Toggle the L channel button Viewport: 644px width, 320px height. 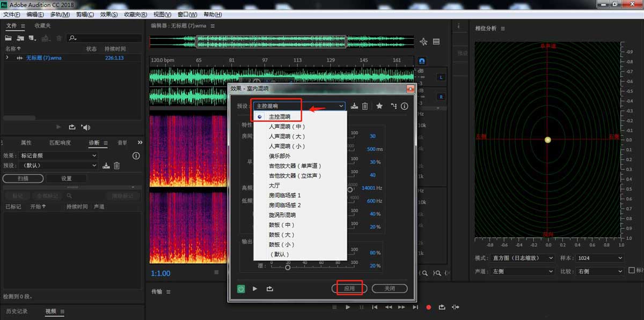[441, 77]
